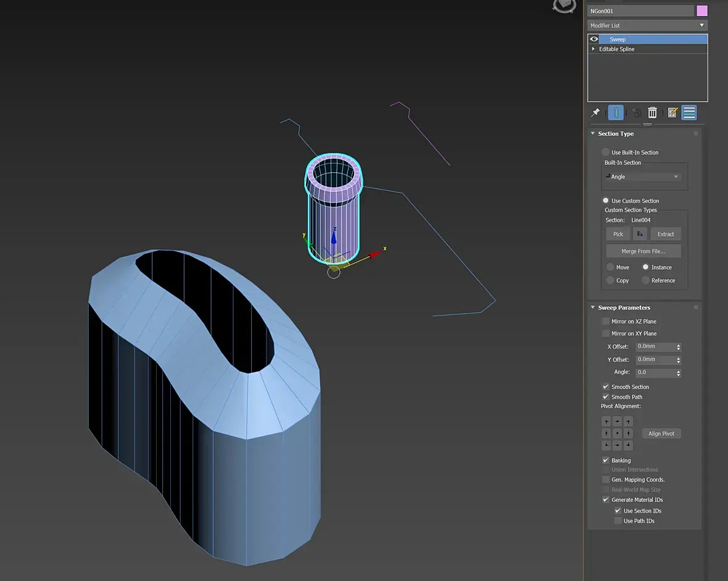Toggle show end result button
728x581 pixels.
pyautogui.click(x=616, y=113)
